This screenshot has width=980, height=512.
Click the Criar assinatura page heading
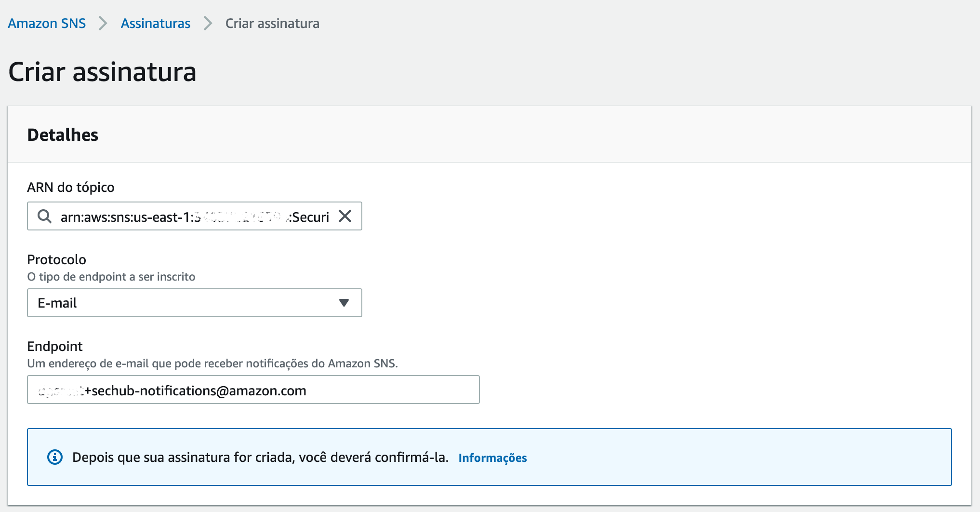(102, 72)
